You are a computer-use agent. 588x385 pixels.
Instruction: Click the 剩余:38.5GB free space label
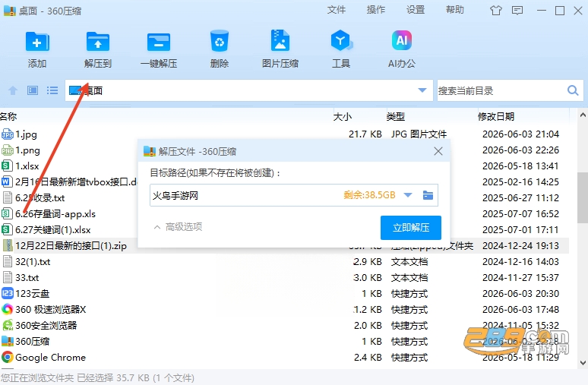[369, 195]
